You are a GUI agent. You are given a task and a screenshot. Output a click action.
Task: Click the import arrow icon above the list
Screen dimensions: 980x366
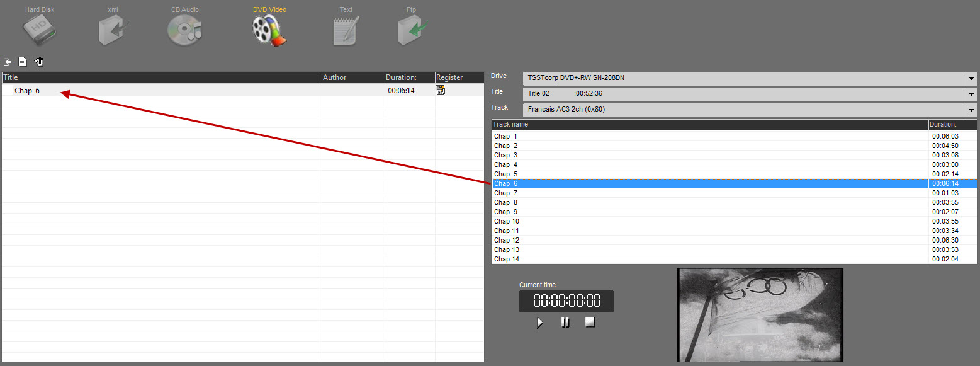(8, 62)
